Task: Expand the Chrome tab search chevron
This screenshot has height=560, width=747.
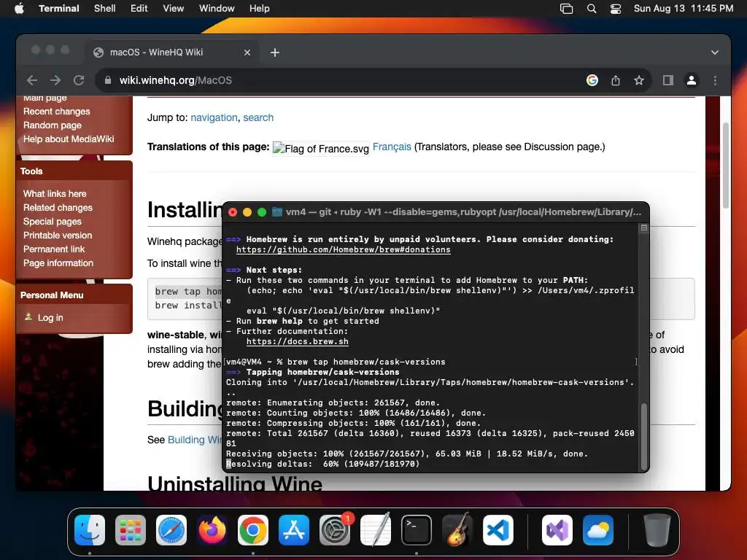Action: (x=715, y=52)
